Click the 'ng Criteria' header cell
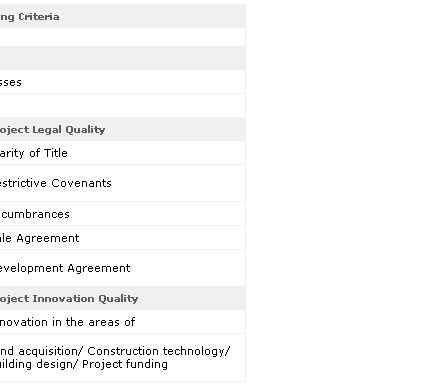 click(122, 16)
